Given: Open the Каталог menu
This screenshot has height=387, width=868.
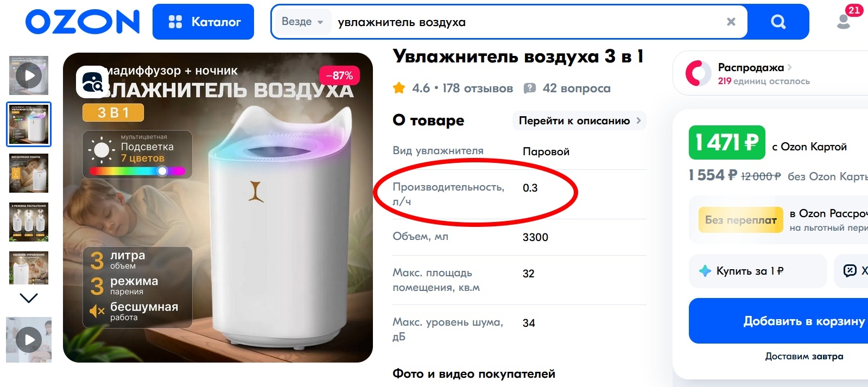Looking at the screenshot, I should 203,22.
